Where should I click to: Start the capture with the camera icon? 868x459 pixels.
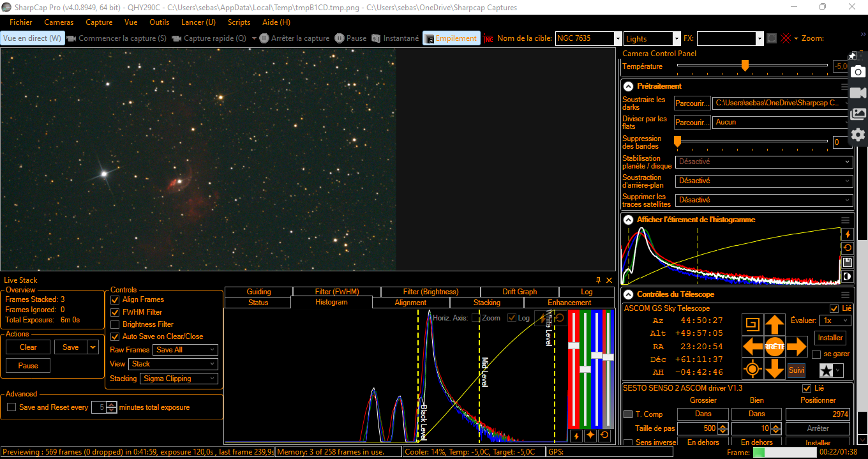(x=116, y=38)
